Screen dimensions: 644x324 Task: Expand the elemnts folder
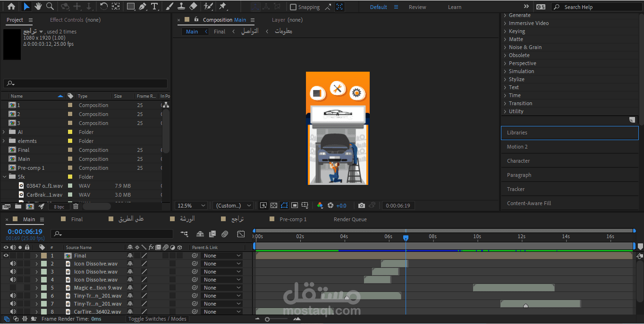(x=4, y=141)
